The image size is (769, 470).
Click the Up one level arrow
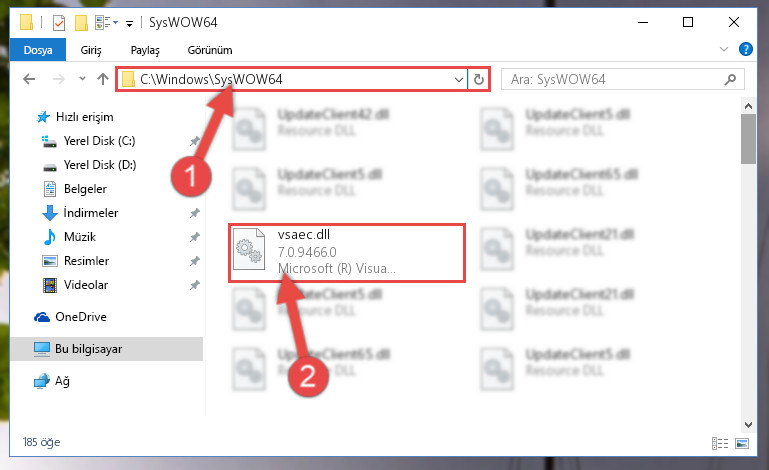103,79
